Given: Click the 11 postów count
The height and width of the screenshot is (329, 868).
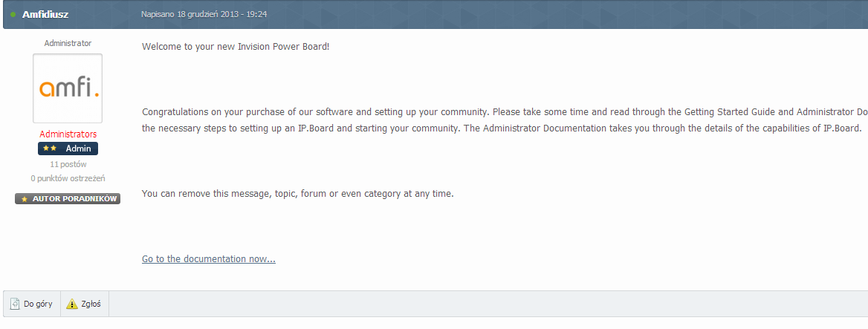Looking at the screenshot, I should [68, 163].
